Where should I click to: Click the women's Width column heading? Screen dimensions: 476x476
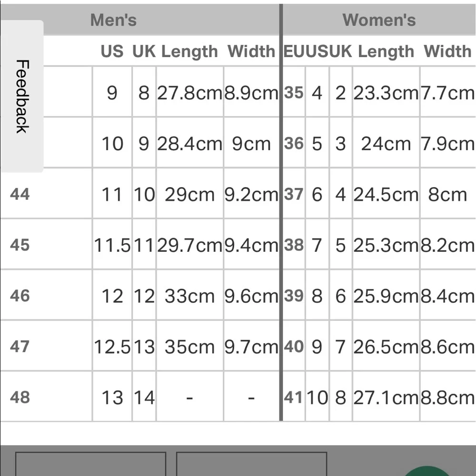(x=447, y=51)
